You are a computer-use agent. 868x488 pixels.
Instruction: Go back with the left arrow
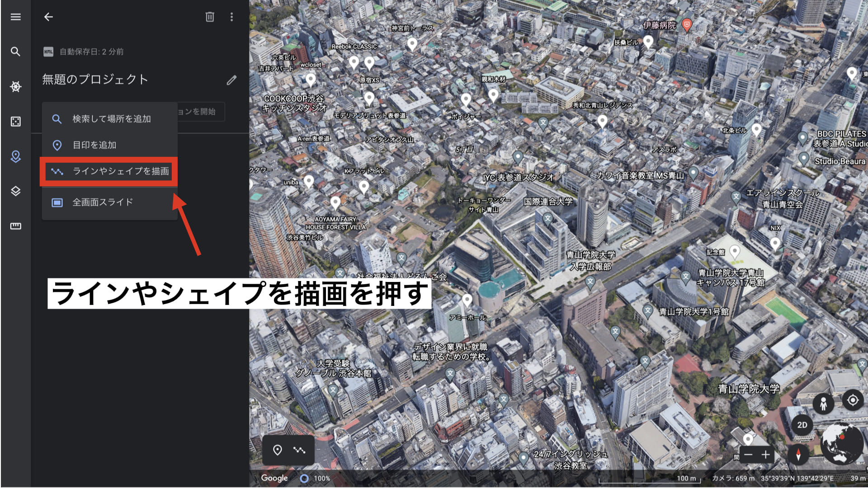coord(48,17)
